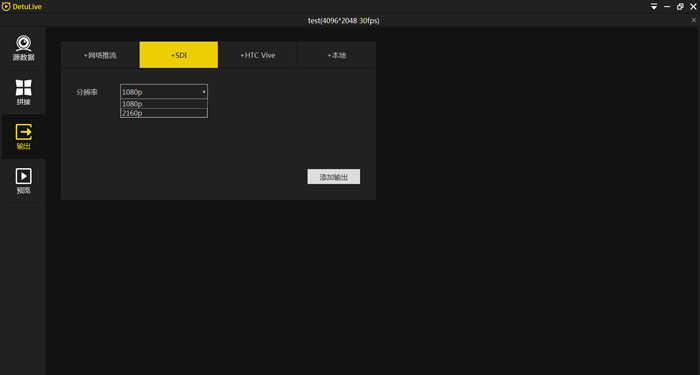Close the test project tab
Image resolution: width=700 pixels, height=375 pixels.
pos(694,21)
